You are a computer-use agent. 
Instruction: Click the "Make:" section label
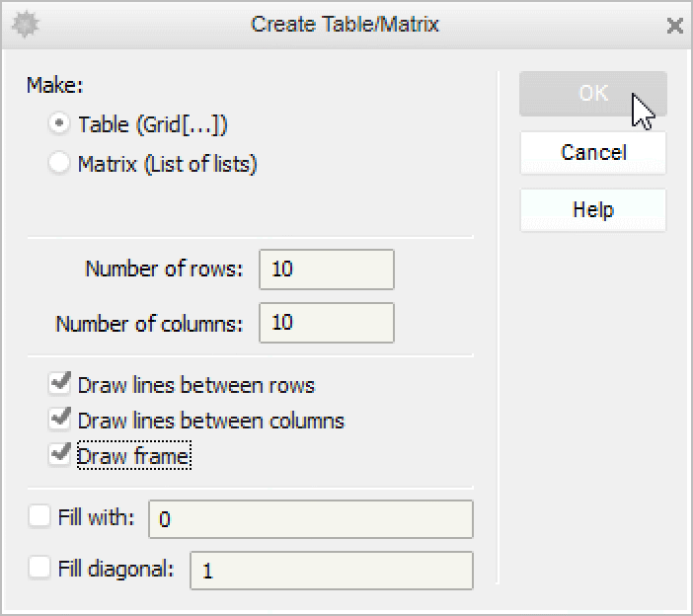tap(55, 85)
